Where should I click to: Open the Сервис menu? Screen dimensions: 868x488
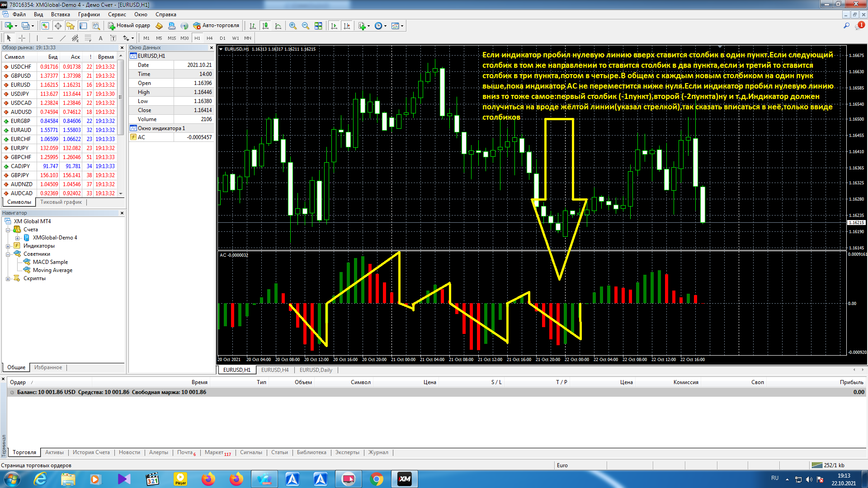[x=117, y=14]
